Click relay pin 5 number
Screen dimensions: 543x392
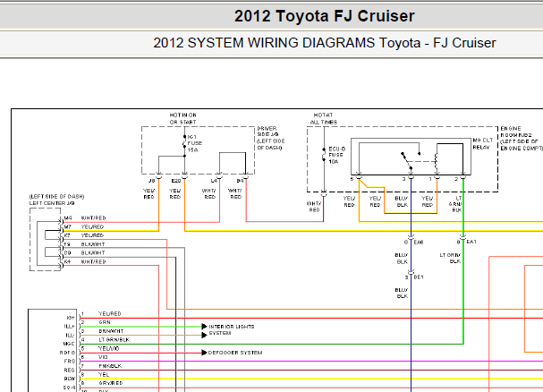[x=352, y=179]
